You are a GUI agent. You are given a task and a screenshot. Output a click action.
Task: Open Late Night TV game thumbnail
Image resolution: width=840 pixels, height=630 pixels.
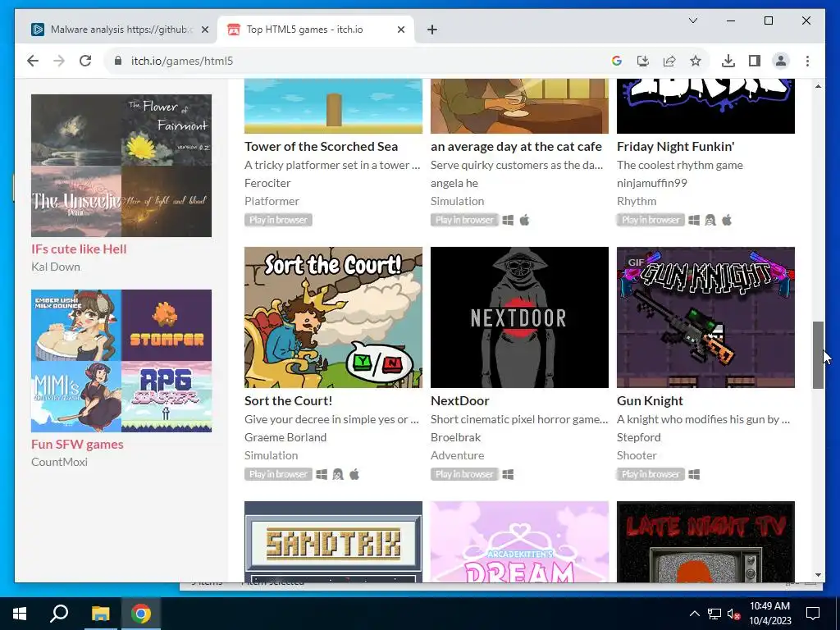(705, 541)
